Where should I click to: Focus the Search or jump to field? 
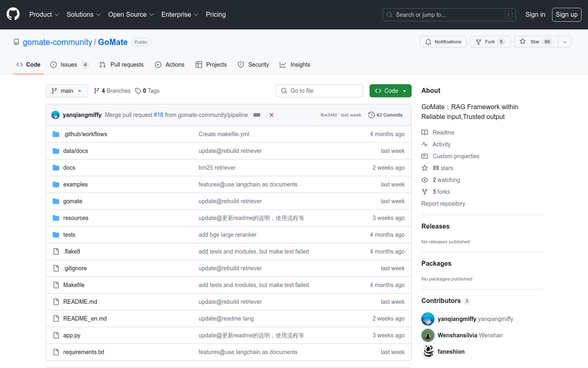(x=449, y=15)
